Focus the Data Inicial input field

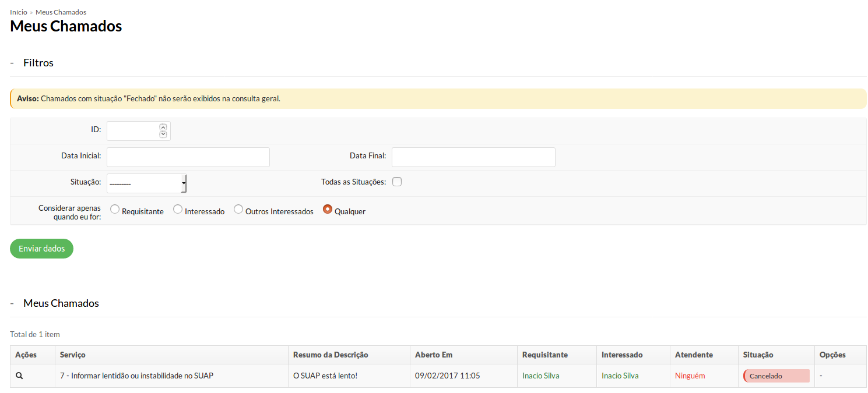pos(188,157)
